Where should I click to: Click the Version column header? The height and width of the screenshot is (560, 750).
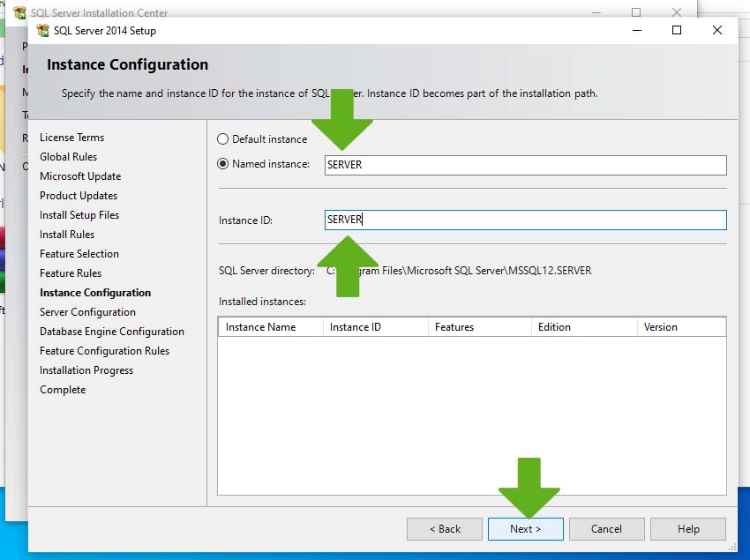click(680, 327)
